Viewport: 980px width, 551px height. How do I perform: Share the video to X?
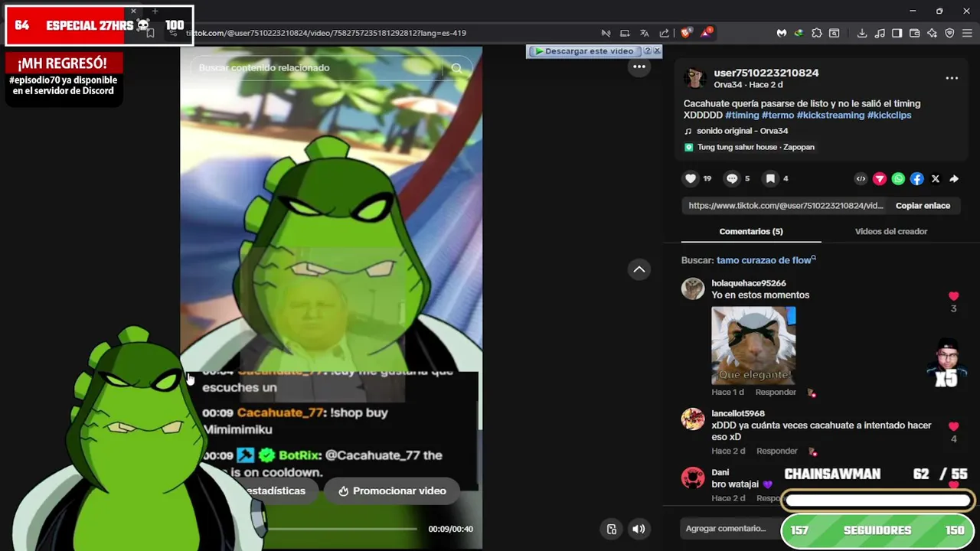click(x=935, y=179)
